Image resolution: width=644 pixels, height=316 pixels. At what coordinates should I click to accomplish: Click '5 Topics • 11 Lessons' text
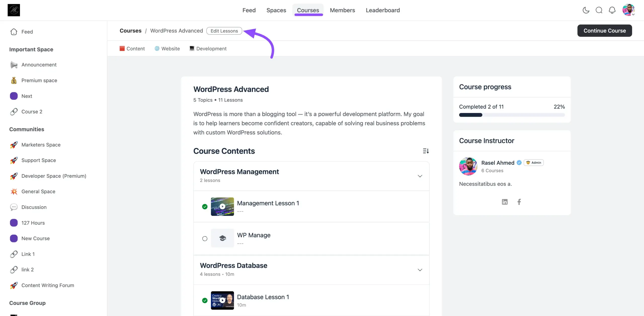[x=218, y=100]
